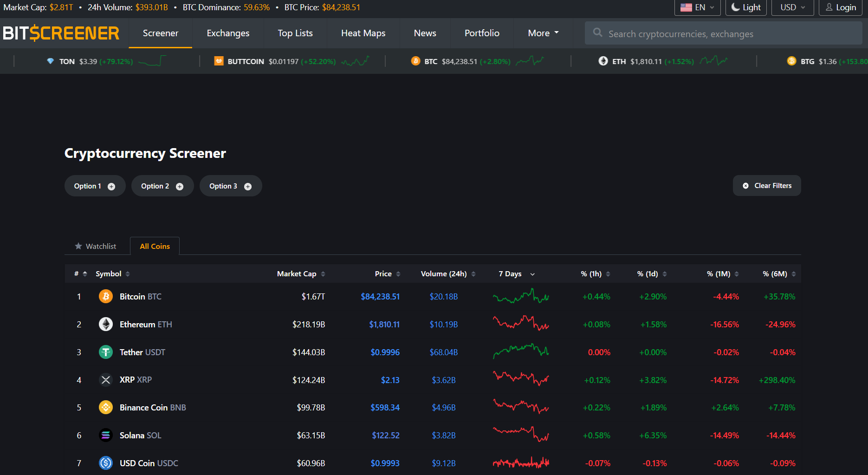This screenshot has height=475, width=868.
Task: Click the BUTTCOIN icon in ticker
Action: [x=219, y=61]
